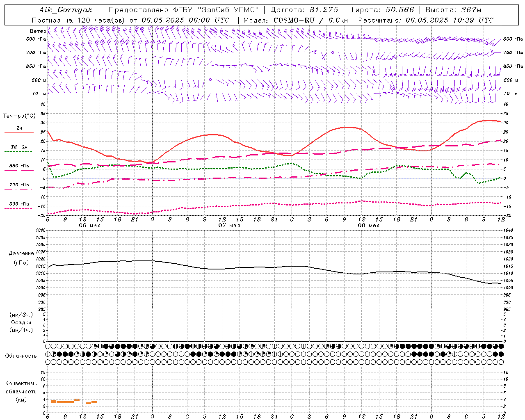Select the Высота: 367м value
The height and width of the screenshot is (420, 525).
(453, 10)
